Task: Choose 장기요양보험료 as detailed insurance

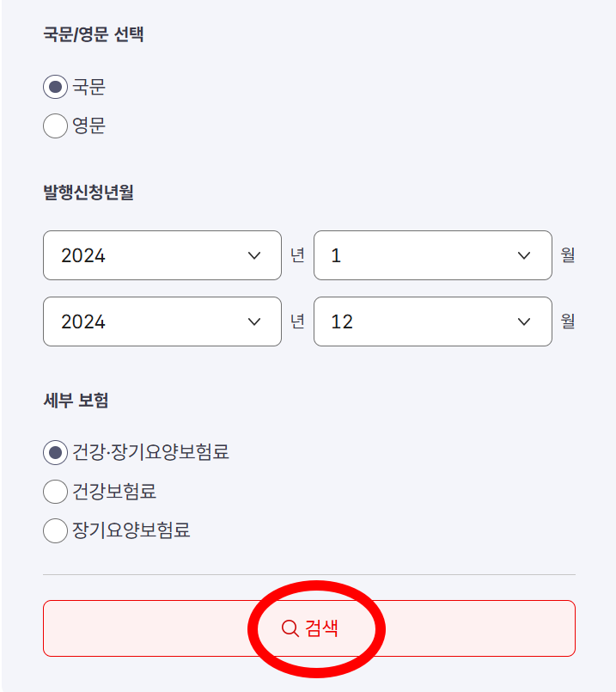Action: point(54,530)
